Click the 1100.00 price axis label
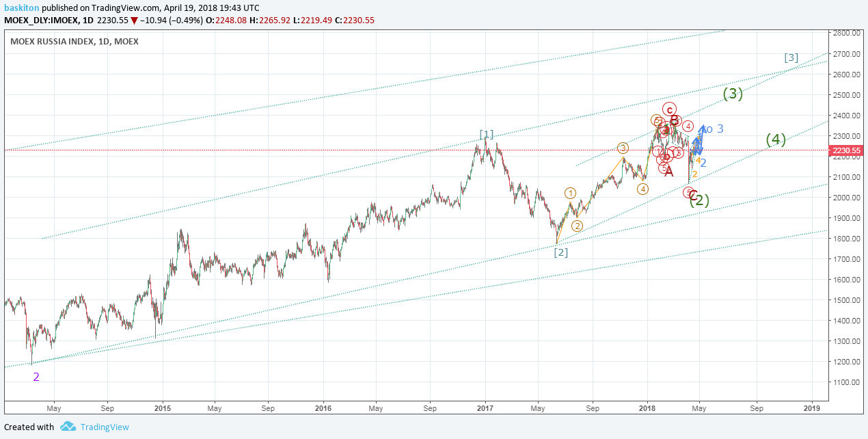868x439 pixels. (x=847, y=382)
